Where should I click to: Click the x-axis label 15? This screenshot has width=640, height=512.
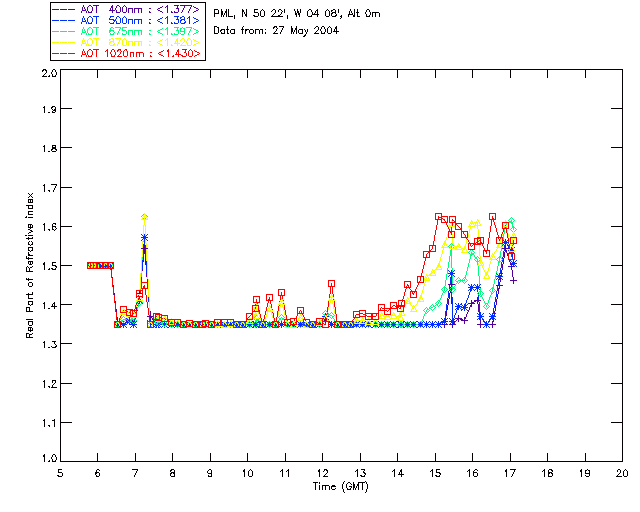[435, 473]
